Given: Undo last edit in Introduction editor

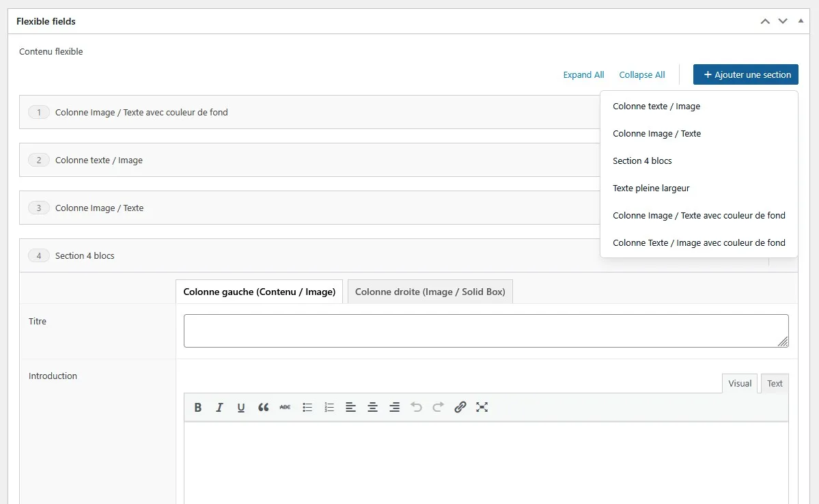Looking at the screenshot, I should tap(416, 408).
